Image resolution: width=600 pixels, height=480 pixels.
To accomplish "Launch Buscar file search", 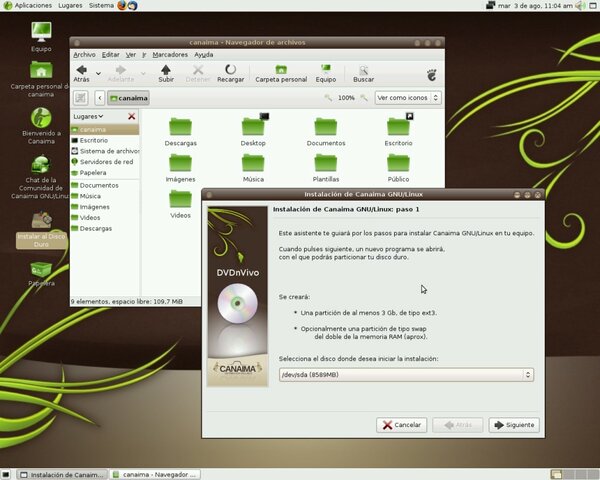I will click(x=363, y=73).
